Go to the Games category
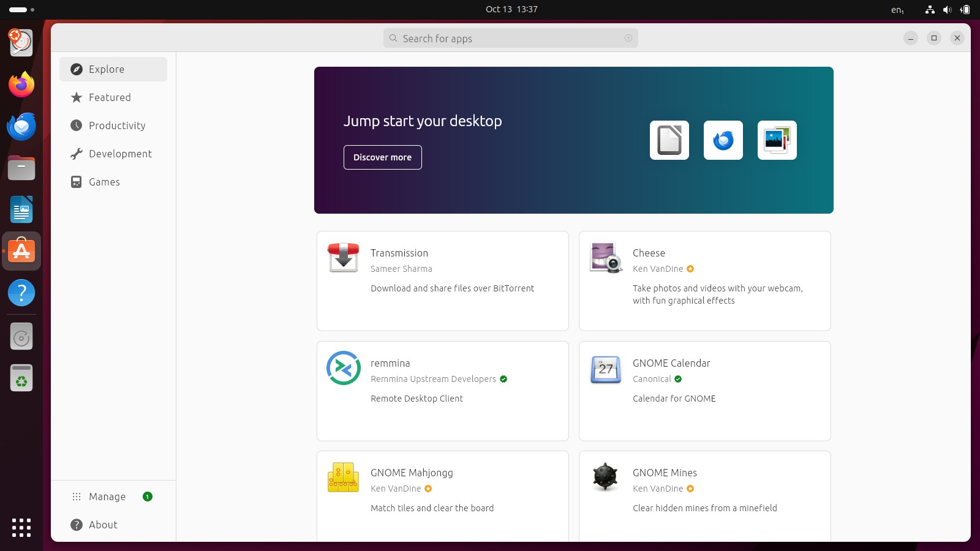980x551 pixels. coord(113,182)
